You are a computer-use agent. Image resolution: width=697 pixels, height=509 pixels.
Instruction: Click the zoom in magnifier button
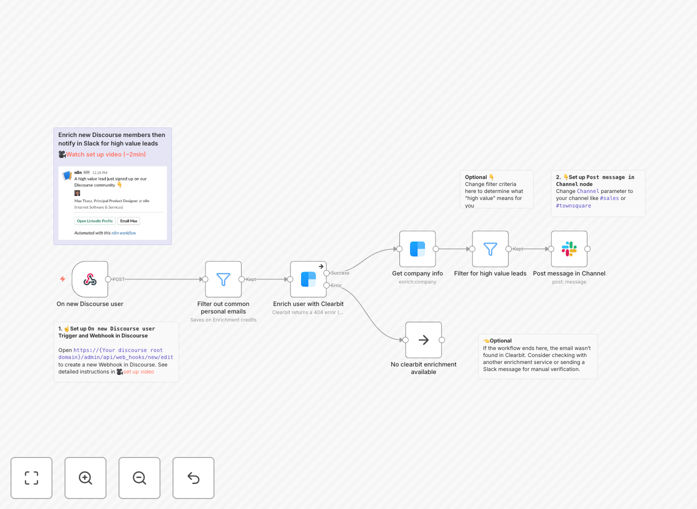85,478
